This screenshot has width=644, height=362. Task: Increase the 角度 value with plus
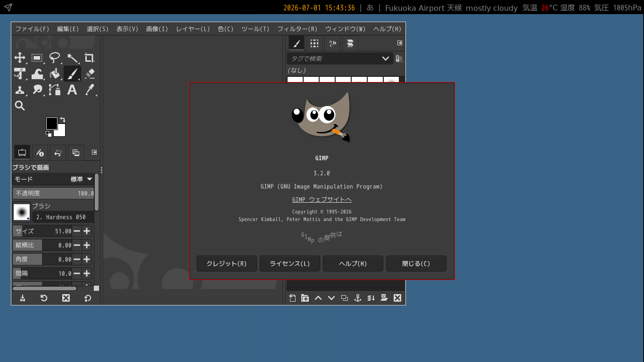click(87, 259)
